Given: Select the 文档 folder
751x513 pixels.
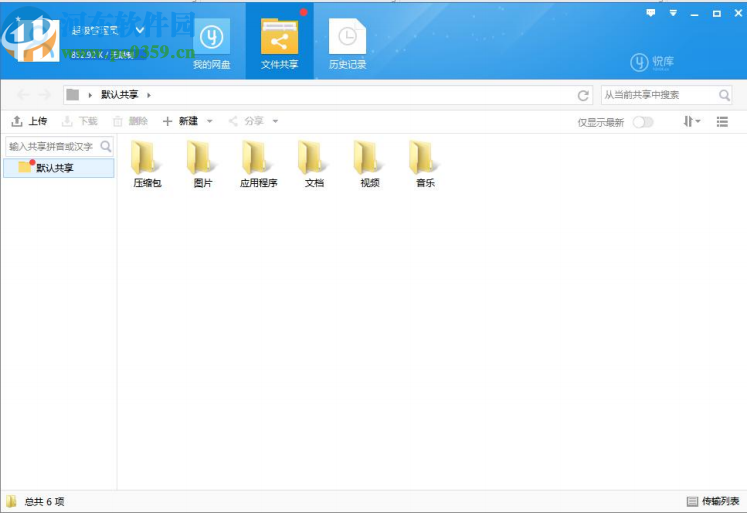Looking at the screenshot, I should tap(314, 164).
